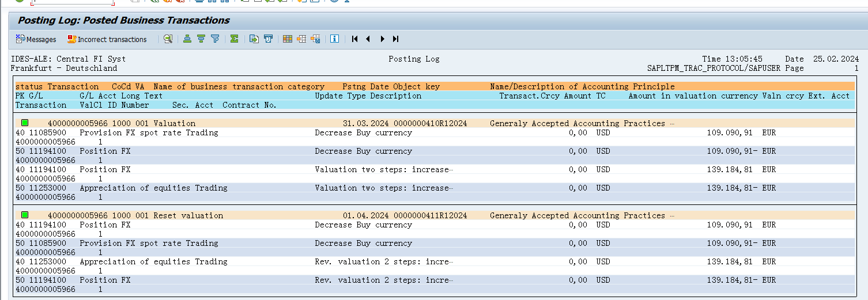Show Incorrect transactions
Viewport: 868px width, 300px height.
coord(107,39)
